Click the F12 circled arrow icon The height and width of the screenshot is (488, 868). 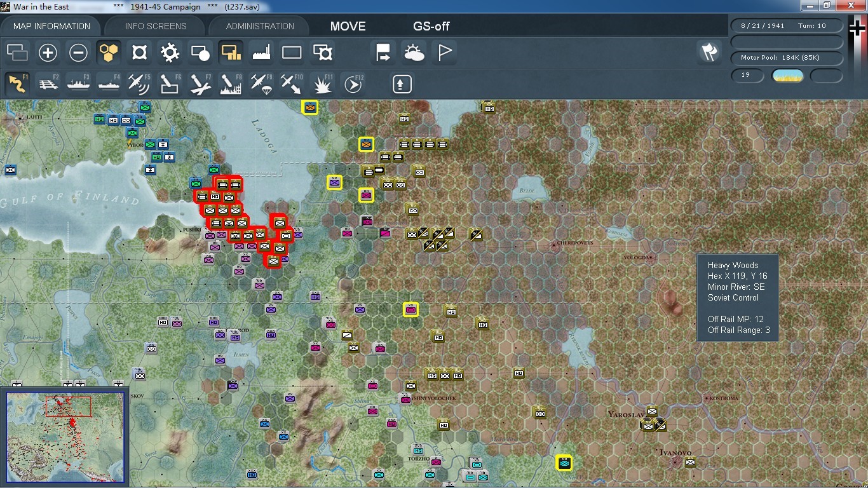[x=353, y=84]
